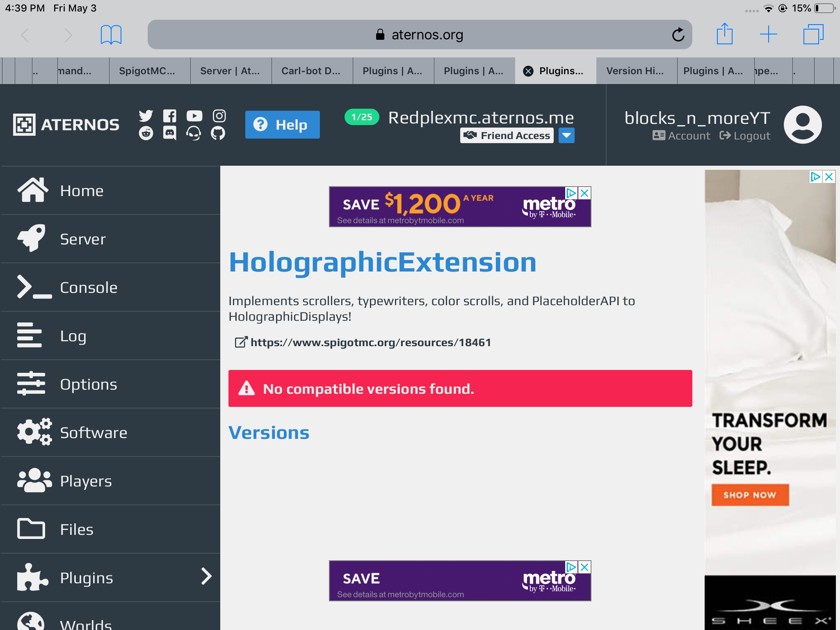Screen dimensions: 840x630
Task: Tap the aternos.org address bar
Action: [420, 34]
